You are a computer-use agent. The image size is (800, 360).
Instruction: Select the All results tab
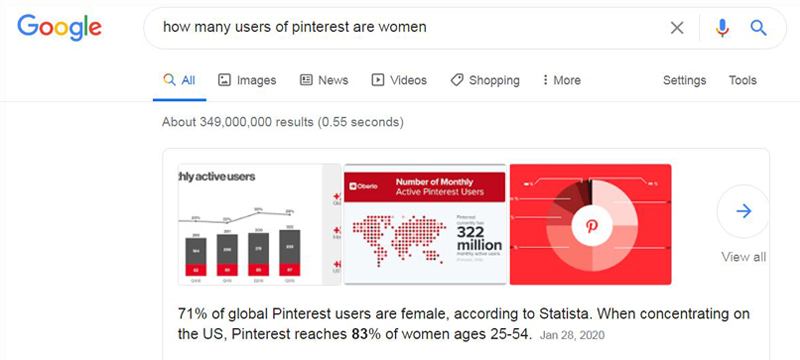click(180, 80)
